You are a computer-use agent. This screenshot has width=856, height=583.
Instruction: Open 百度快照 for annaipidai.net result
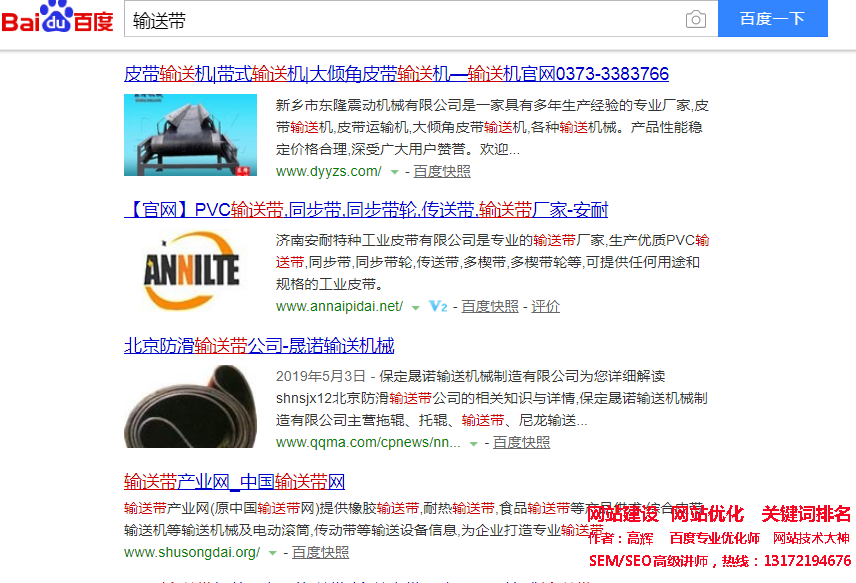[x=490, y=307]
